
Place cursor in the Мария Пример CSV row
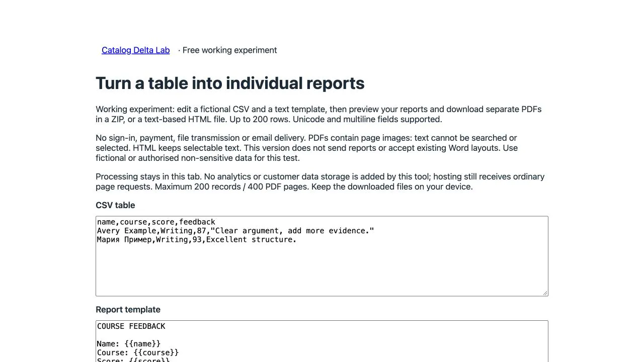(x=197, y=240)
